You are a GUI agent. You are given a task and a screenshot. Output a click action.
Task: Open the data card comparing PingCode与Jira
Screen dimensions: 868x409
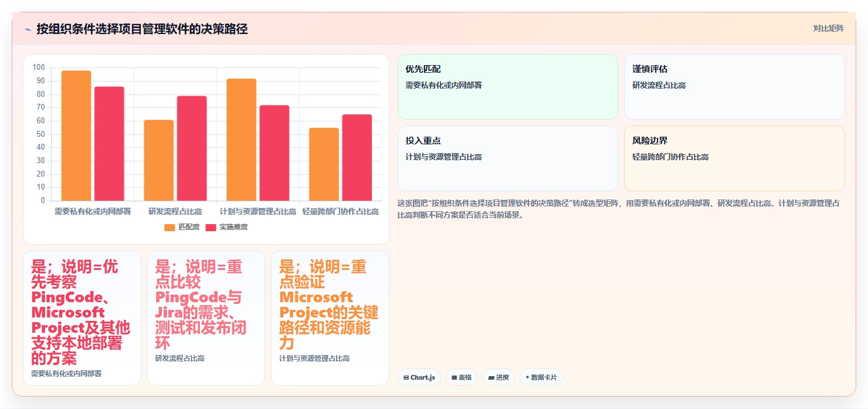pos(206,318)
